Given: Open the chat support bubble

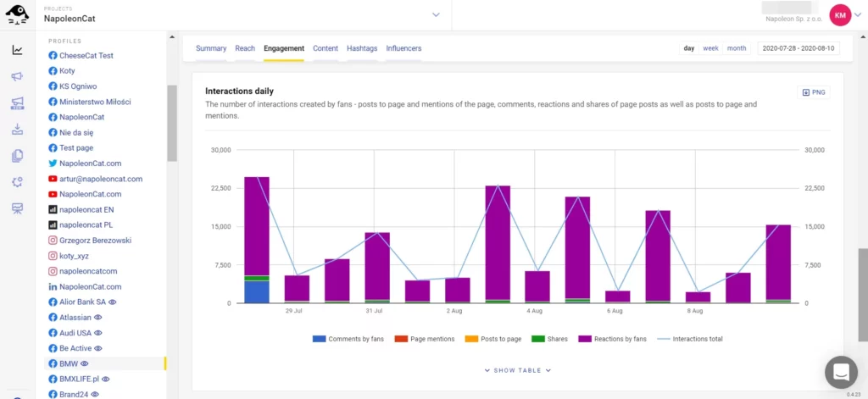Looking at the screenshot, I should (841, 371).
